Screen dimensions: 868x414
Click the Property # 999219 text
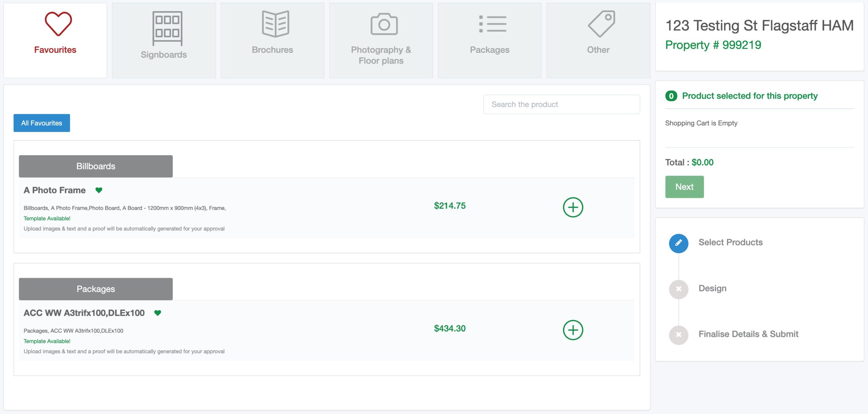pos(713,45)
